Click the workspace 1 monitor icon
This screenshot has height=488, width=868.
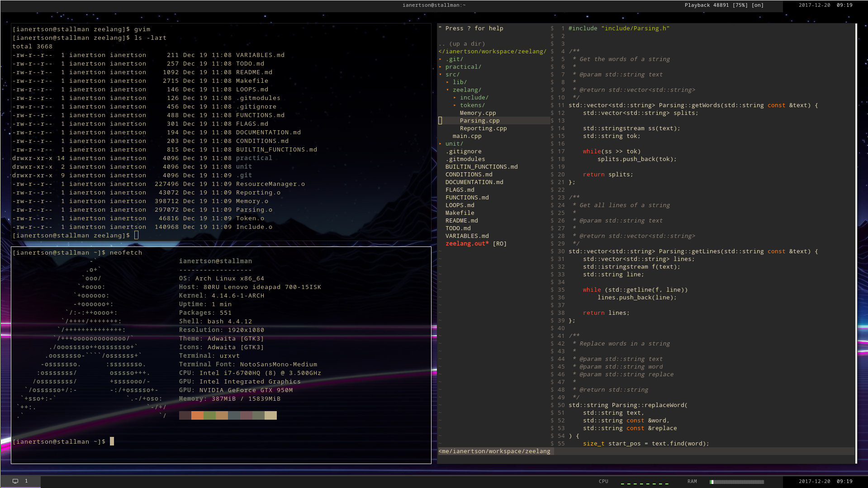point(15,481)
